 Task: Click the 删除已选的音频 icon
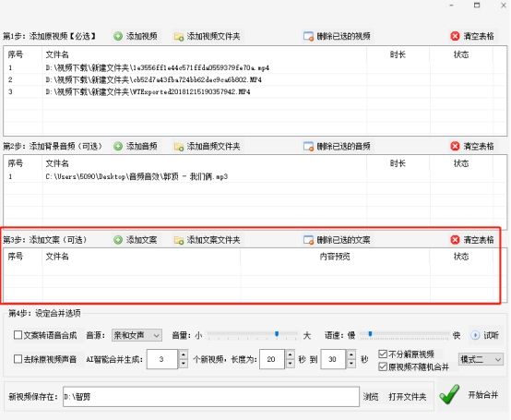[x=308, y=146]
